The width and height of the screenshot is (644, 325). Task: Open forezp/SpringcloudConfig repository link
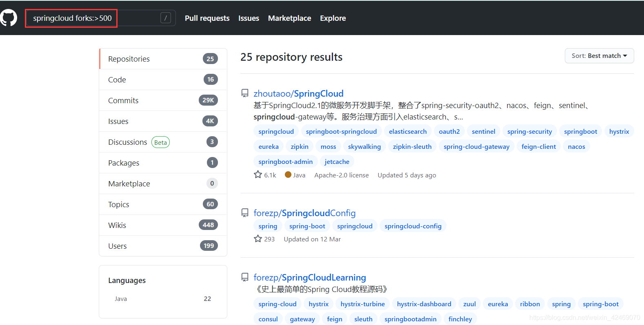click(x=304, y=213)
